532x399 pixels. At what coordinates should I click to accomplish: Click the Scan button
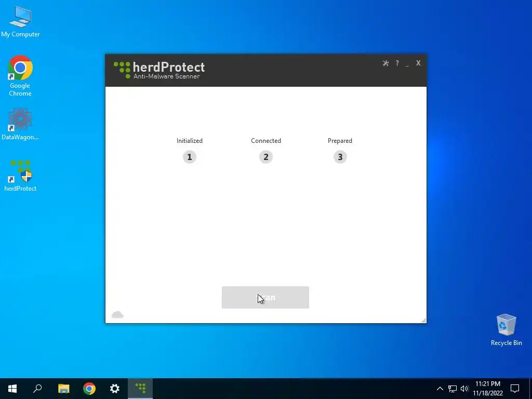tap(265, 298)
